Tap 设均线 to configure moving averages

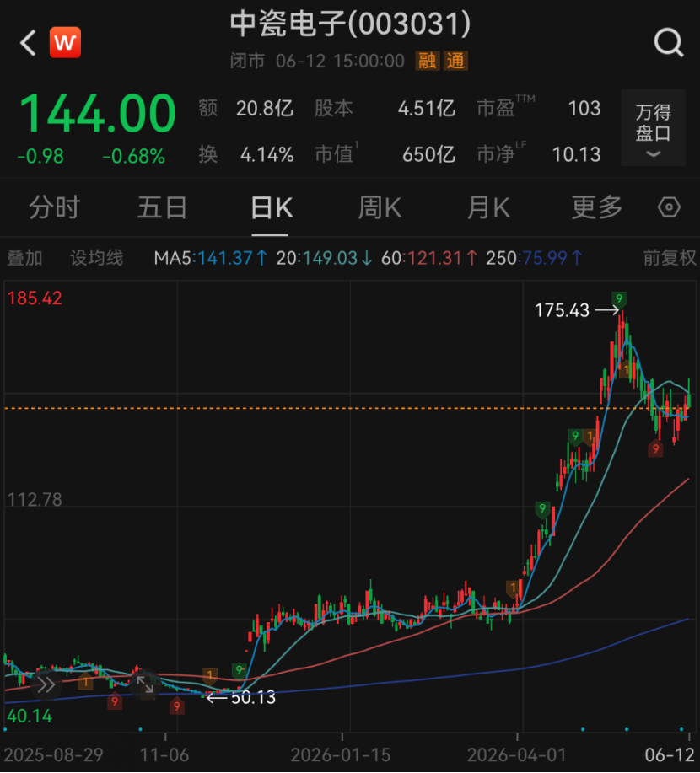tap(96, 258)
